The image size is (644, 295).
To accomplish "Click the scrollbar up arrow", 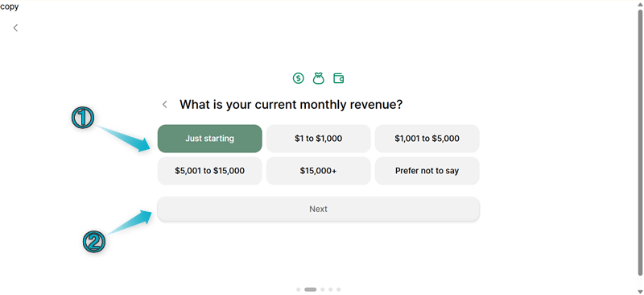I will coord(640,4).
